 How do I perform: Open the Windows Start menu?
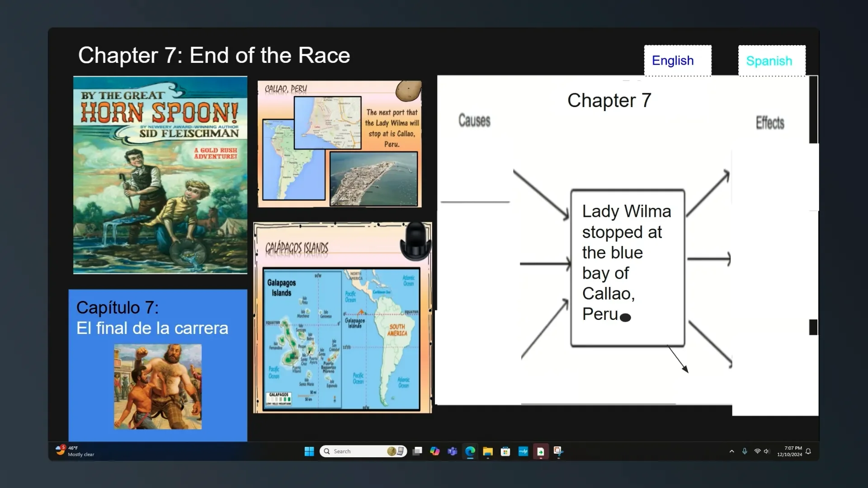tap(309, 451)
